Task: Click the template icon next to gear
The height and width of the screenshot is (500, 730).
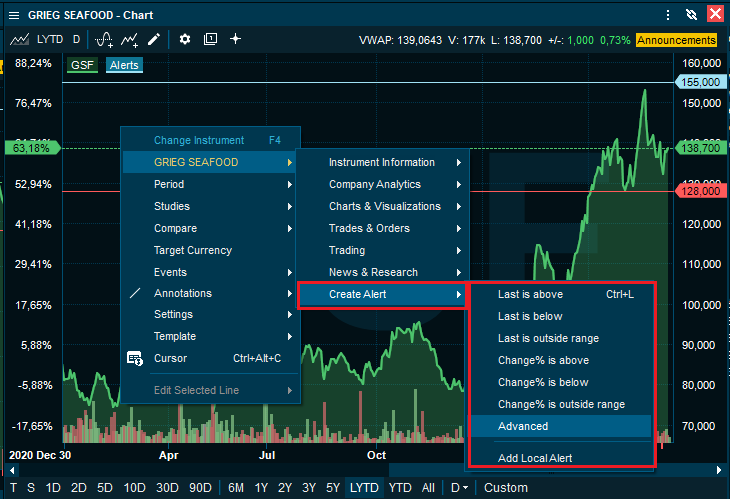Action: pyautogui.click(x=210, y=40)
